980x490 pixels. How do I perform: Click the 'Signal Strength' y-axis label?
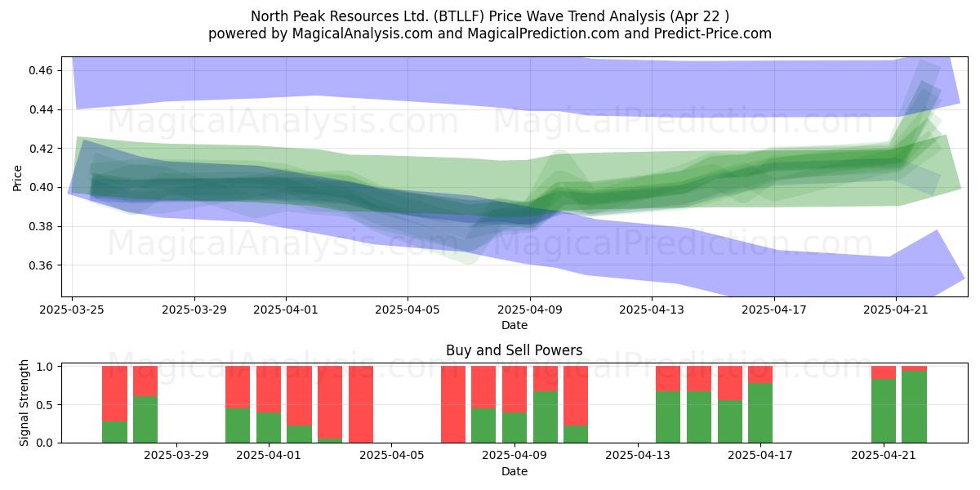[24, 403]
